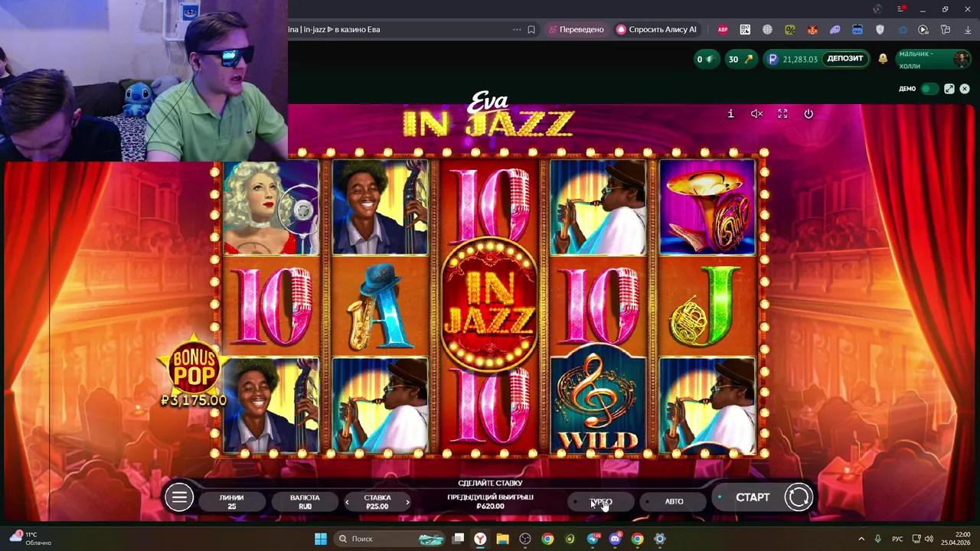Open the notifications bell icon
980x551 pixels.
click(883, 59)
